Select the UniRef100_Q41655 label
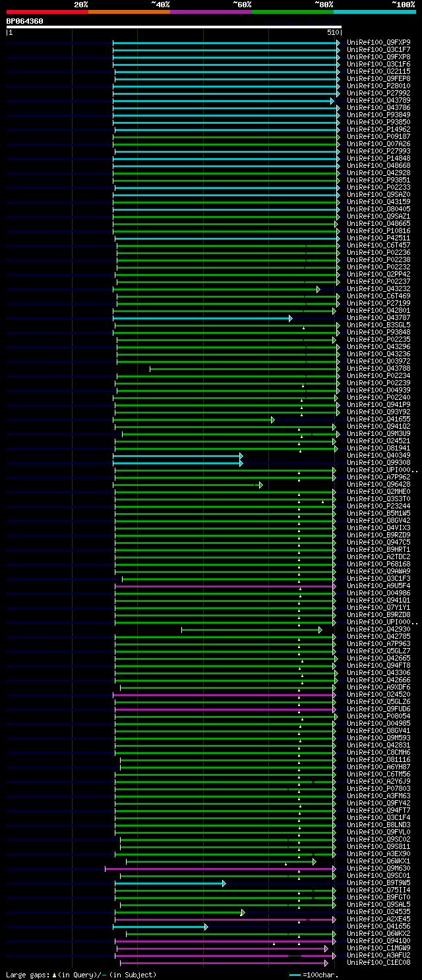 [378, 420]
